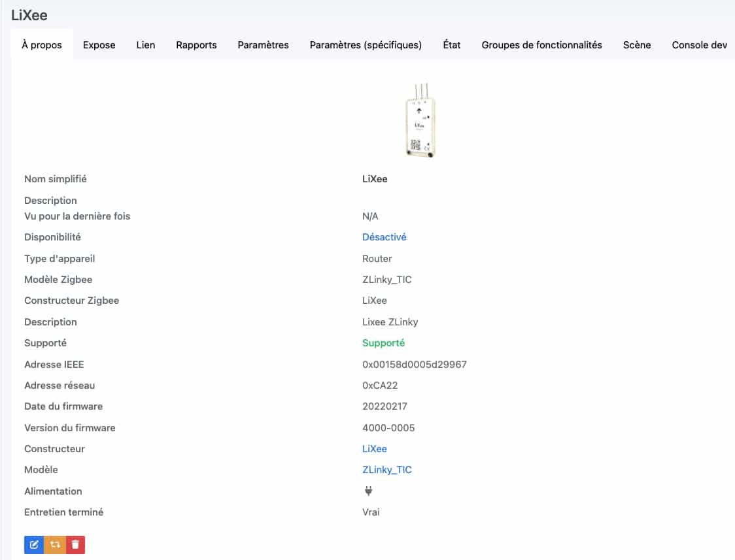Click the Adresse IEEE label
735x560 pixels.
54,364
